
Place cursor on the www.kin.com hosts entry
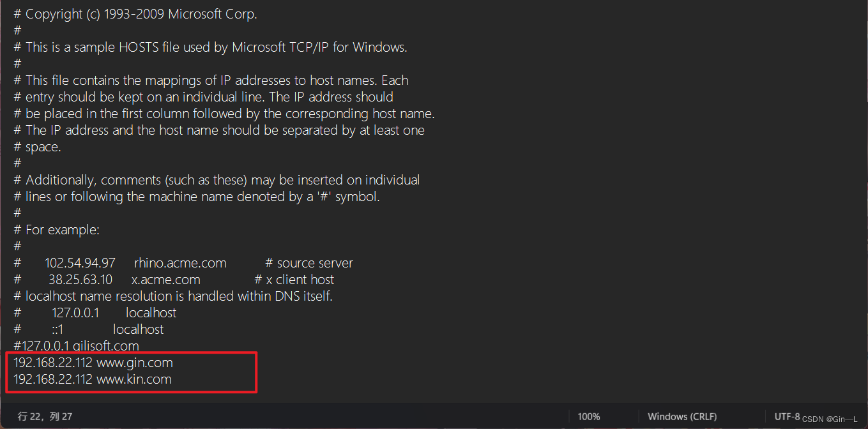coord(93,379)
